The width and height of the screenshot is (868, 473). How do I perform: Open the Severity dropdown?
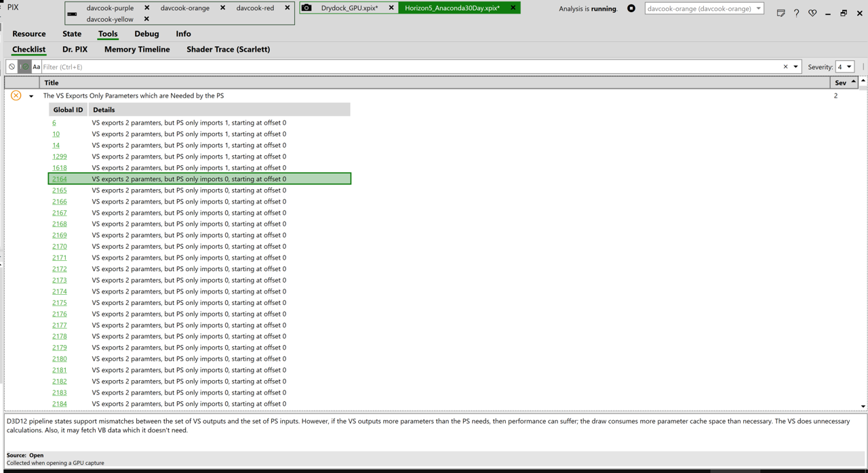point(845,67)
